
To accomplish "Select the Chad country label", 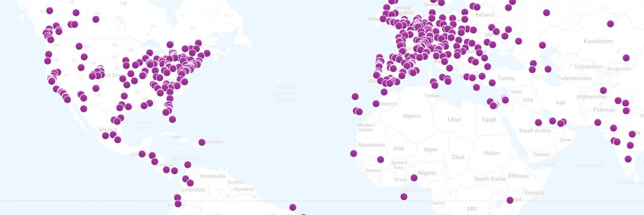I will [458, 157].
